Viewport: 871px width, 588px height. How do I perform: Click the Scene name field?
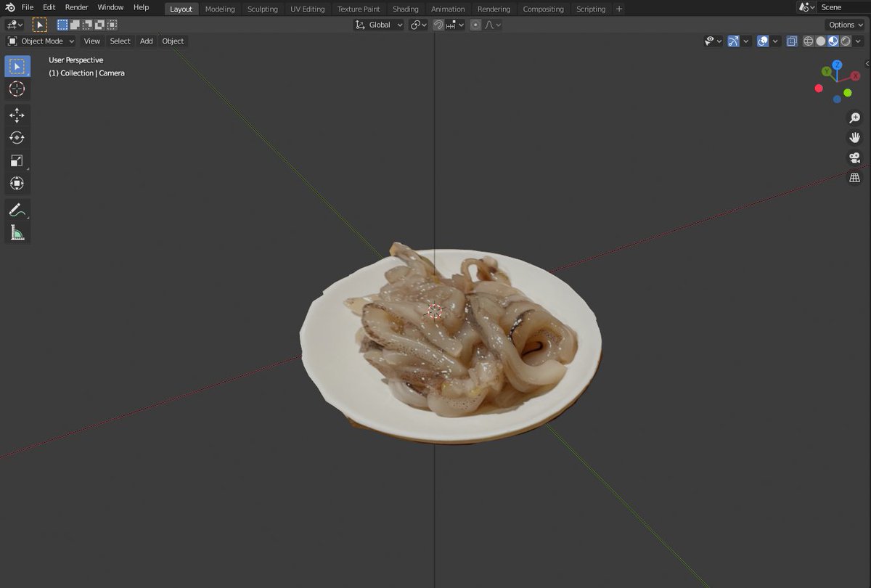click(x=843, y=7)
